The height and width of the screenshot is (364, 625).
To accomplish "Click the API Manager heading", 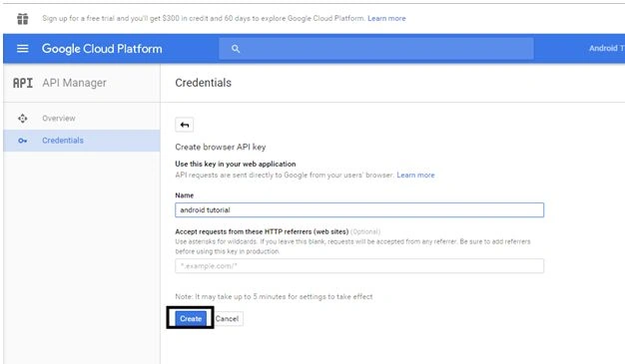I will pyautogui.click(x=75, y=83).
